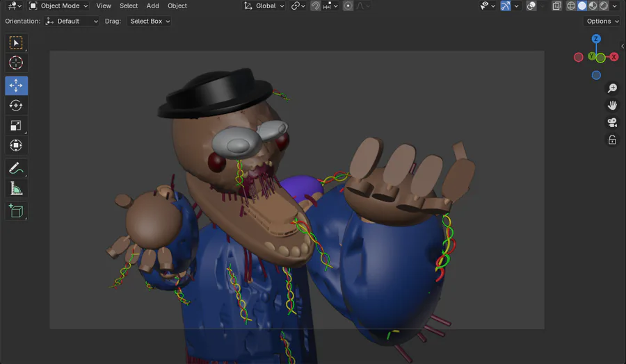Open the pivot point dropdown

298,6
